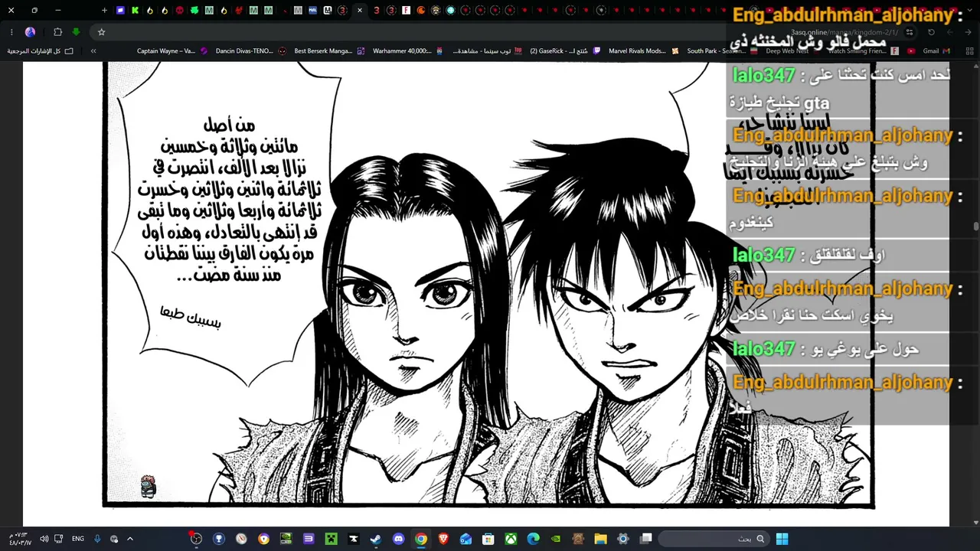Screen dimensions: 980x551
Task: Open the Captain Wayne bookmark
Action: tap(172, 51)
